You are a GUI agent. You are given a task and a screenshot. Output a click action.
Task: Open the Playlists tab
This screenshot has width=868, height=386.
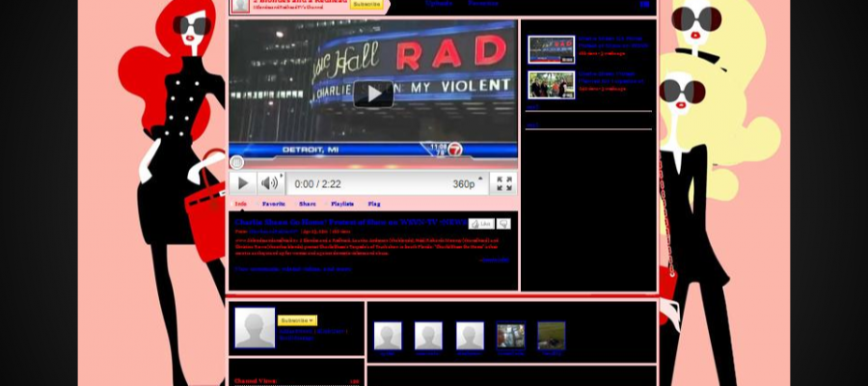coord(342,204)
